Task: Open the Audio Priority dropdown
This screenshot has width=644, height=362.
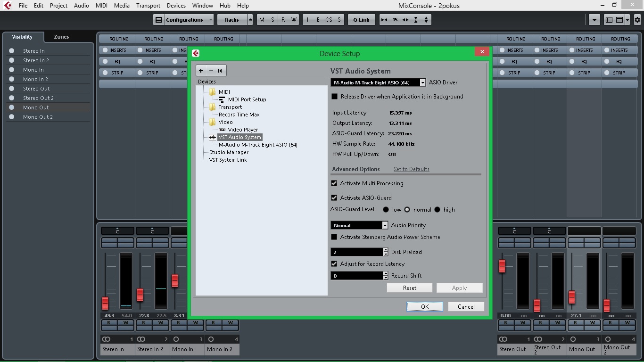Action: [385, 225]
